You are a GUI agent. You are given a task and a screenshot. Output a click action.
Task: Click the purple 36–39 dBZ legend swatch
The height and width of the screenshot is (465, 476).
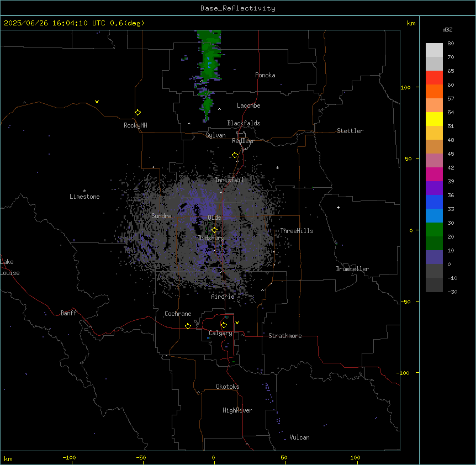pos(434,188)
